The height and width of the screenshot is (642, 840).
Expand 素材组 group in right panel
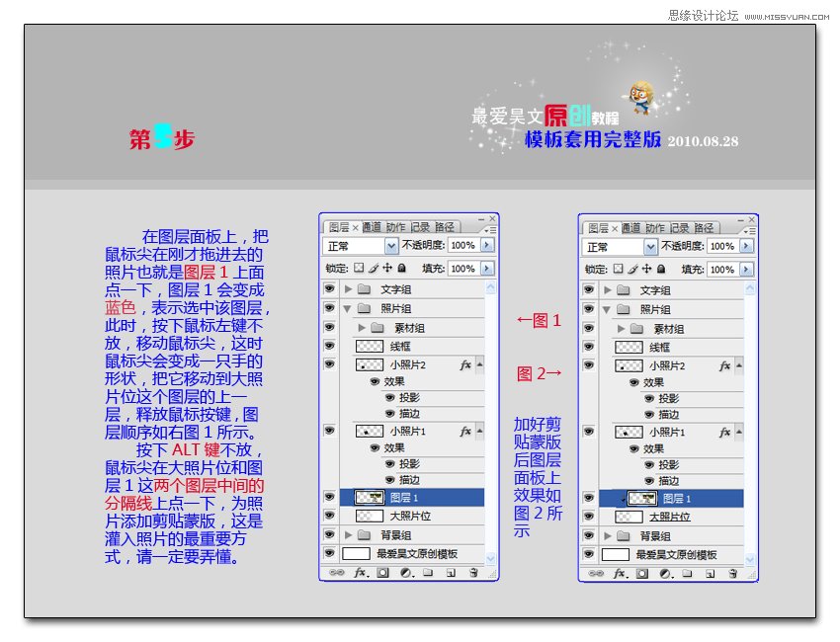621,328
